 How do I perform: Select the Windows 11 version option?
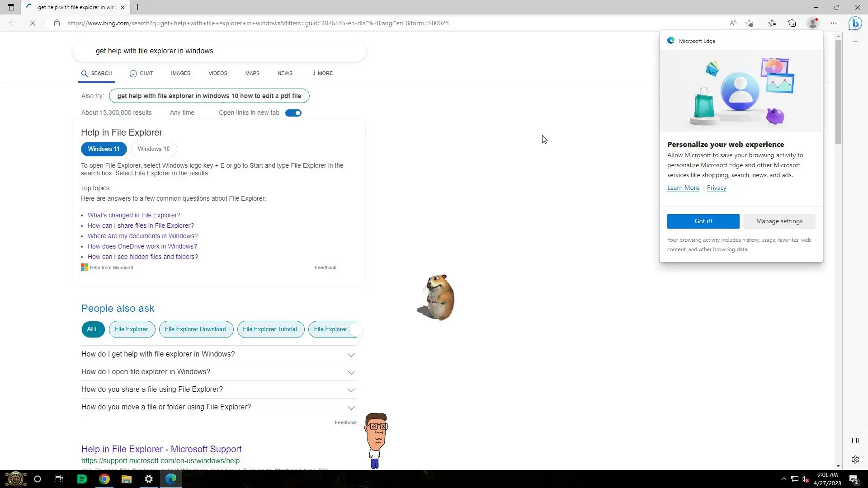pyautogui.click(x=104, y=149)
